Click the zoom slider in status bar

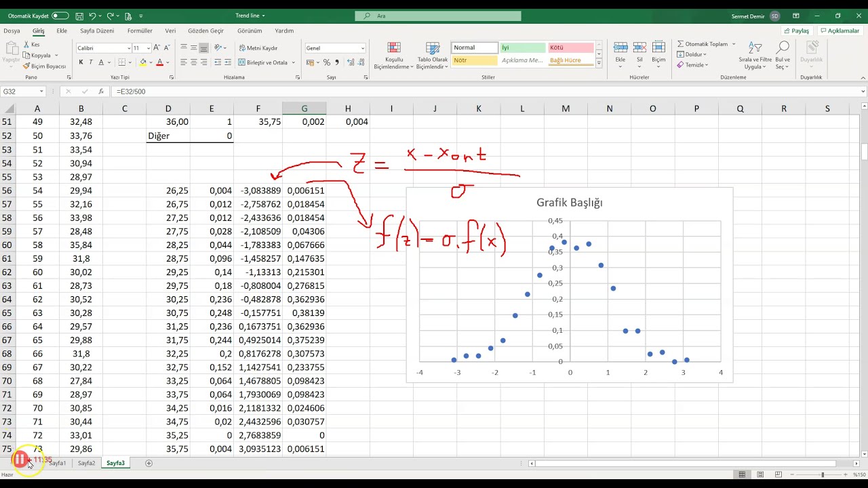point(823,474)
